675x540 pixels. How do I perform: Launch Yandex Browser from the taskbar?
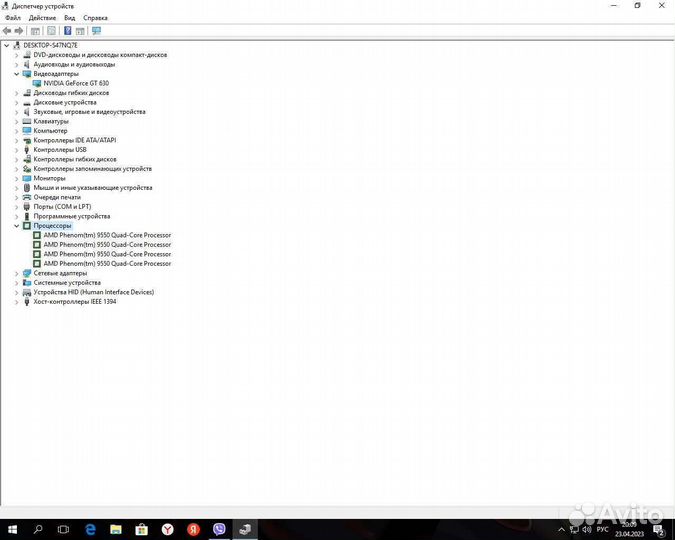(167, 529)
